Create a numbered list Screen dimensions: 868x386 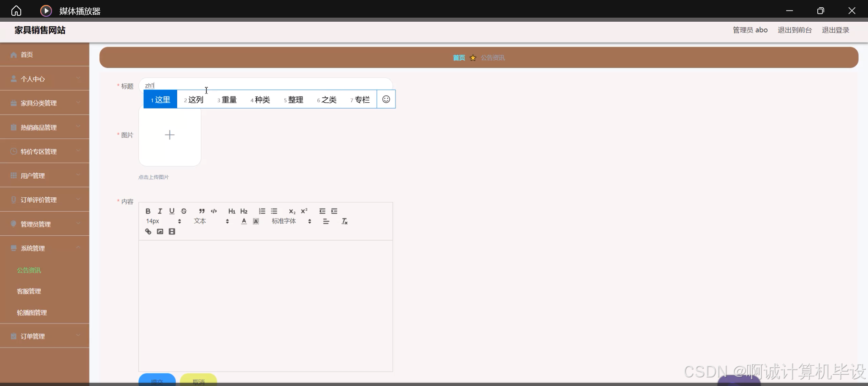pos(262,211)
